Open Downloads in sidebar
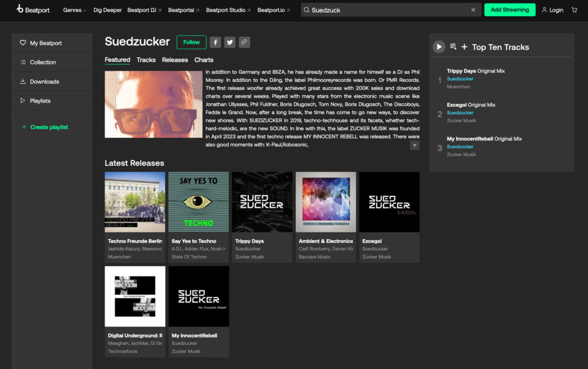The height and width of the screenshot is (369, 588). pos(52,81)
